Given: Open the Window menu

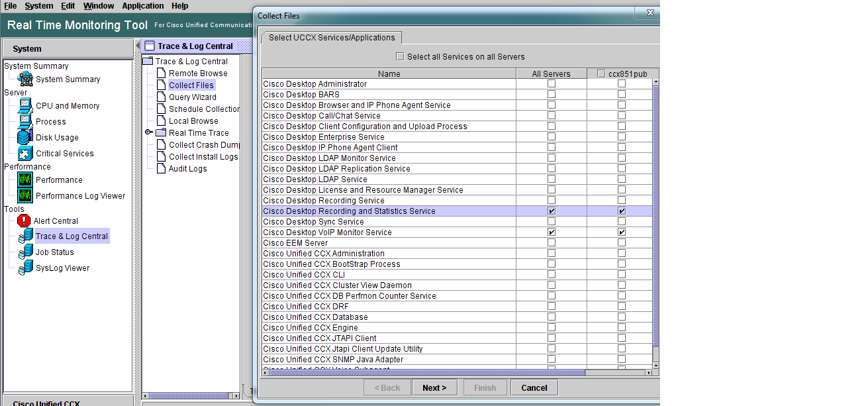Looking at the screenshot, I should (x=99, y=6).
